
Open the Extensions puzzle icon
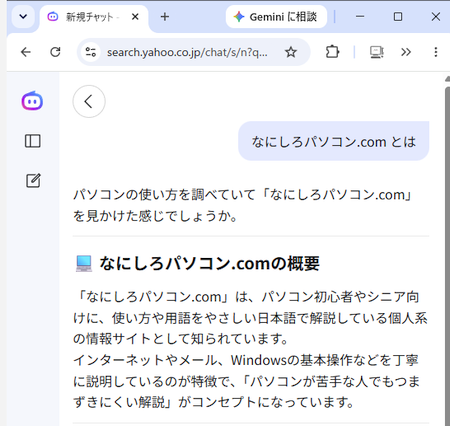(x=332, y=52)
